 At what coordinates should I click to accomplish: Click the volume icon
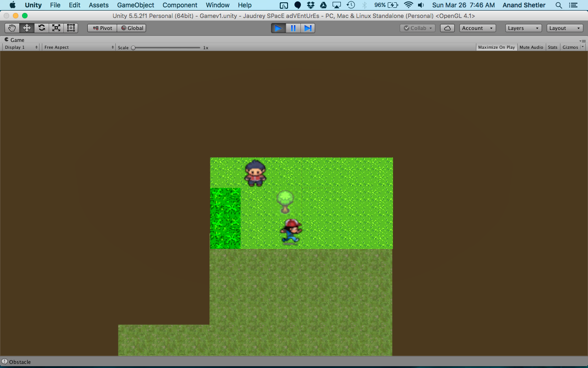click(x=421, y=5)
